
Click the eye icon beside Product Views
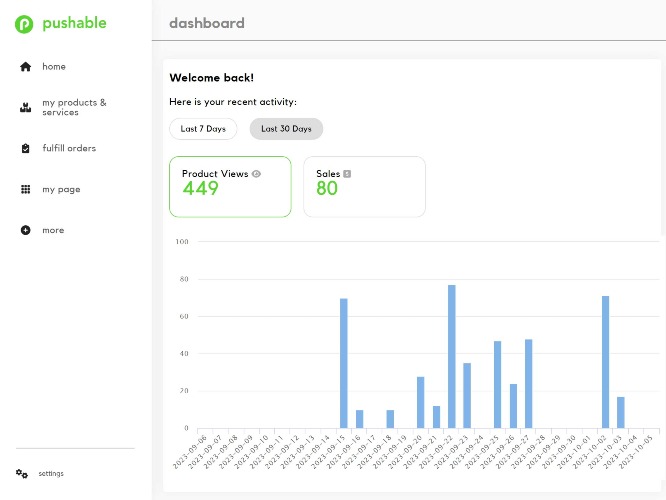[x=256, y=174]
